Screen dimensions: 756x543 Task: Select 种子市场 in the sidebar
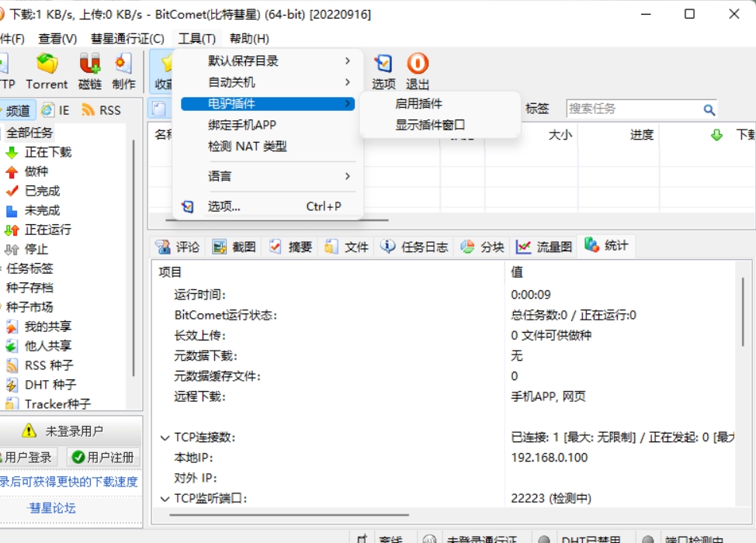coord(29,307)
